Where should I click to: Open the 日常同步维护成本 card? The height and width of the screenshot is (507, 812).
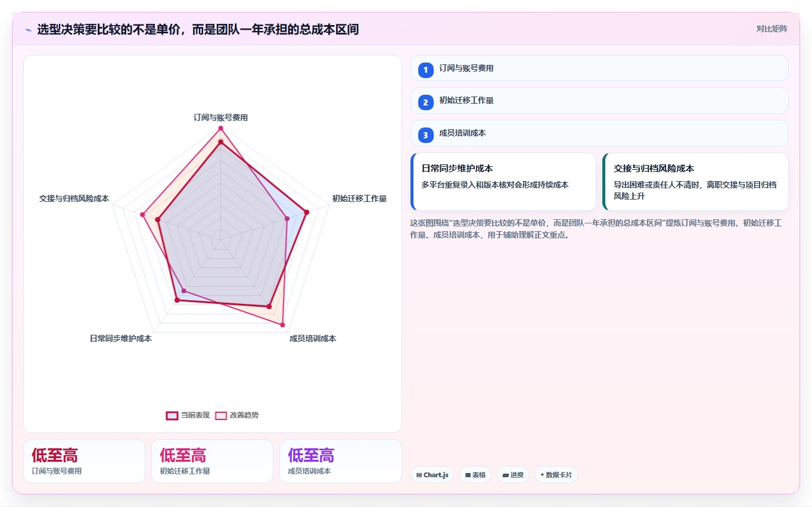coord(503,182)
